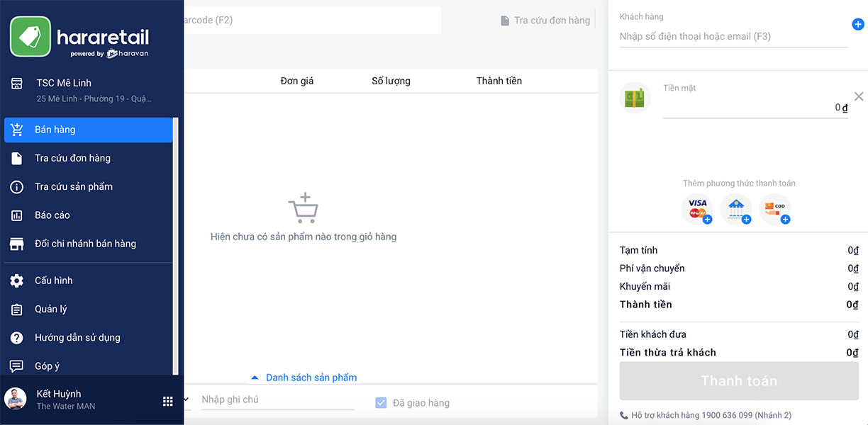This screenshot has width=868, height=425.
Task: Remove the Tiền mặt payment row
Action: pyautogui.click(x=859, y=96)
